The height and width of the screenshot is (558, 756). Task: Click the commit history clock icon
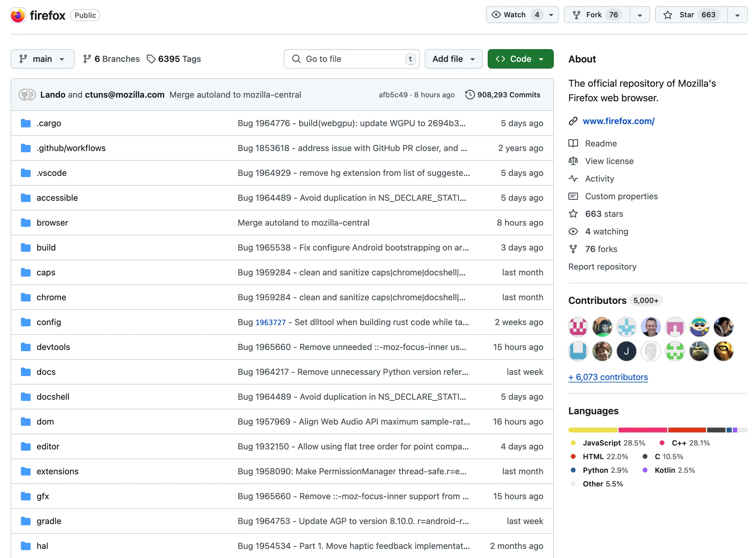[470, 95]
